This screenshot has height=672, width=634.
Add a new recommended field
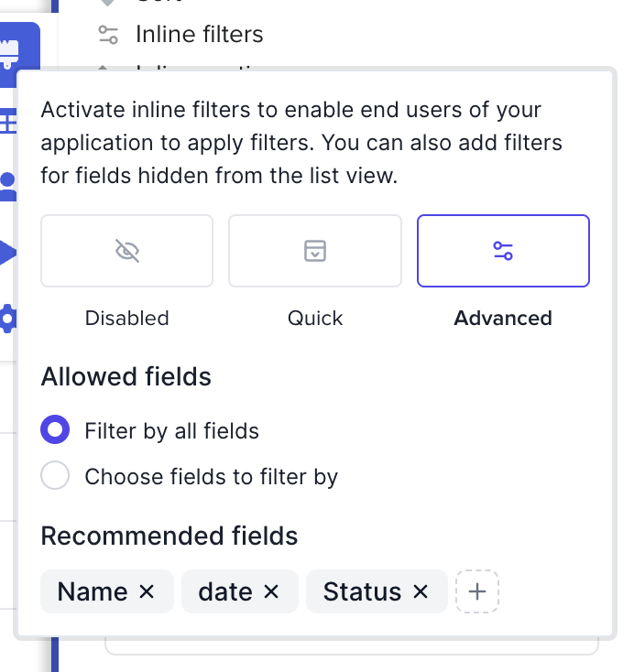click(x=476, y=592)
